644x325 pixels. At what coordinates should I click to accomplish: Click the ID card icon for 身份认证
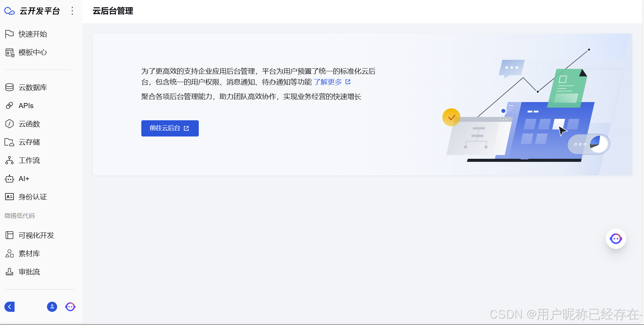pyautogui.click(x=9, y=197)
